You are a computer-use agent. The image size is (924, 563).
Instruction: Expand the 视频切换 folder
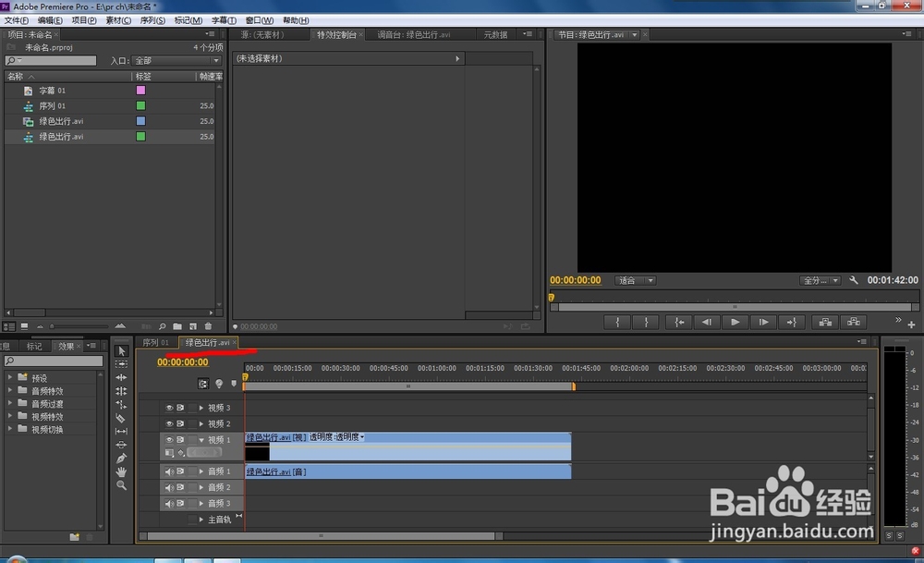(x=9, y=429)
